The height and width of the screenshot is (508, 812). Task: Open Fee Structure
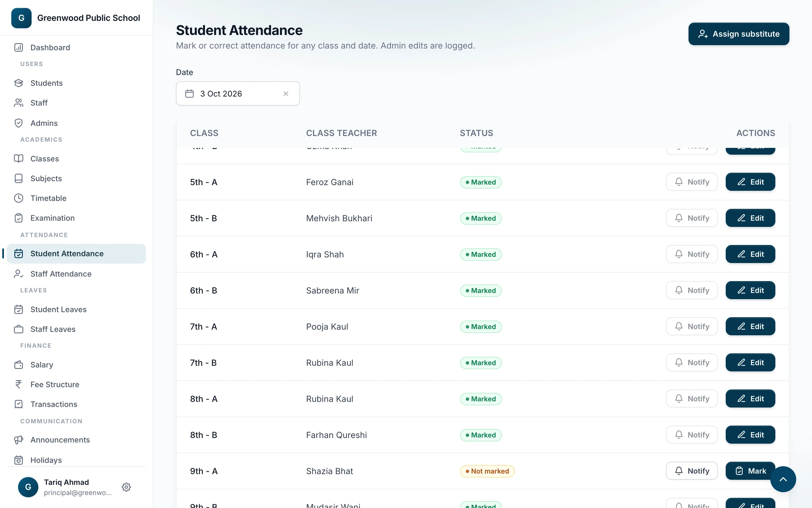tap(76, 384)
